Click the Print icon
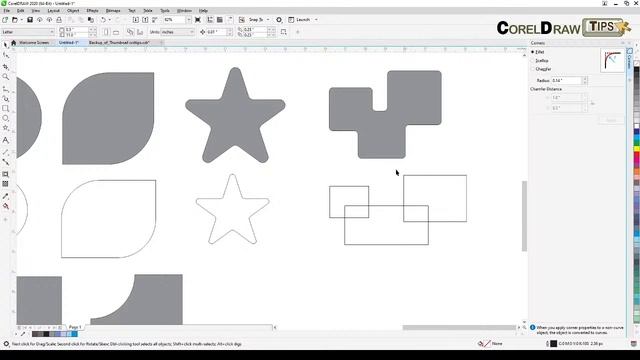Image resolution: width=640 pixels, height=360 pixels. (x=59, y=20)
